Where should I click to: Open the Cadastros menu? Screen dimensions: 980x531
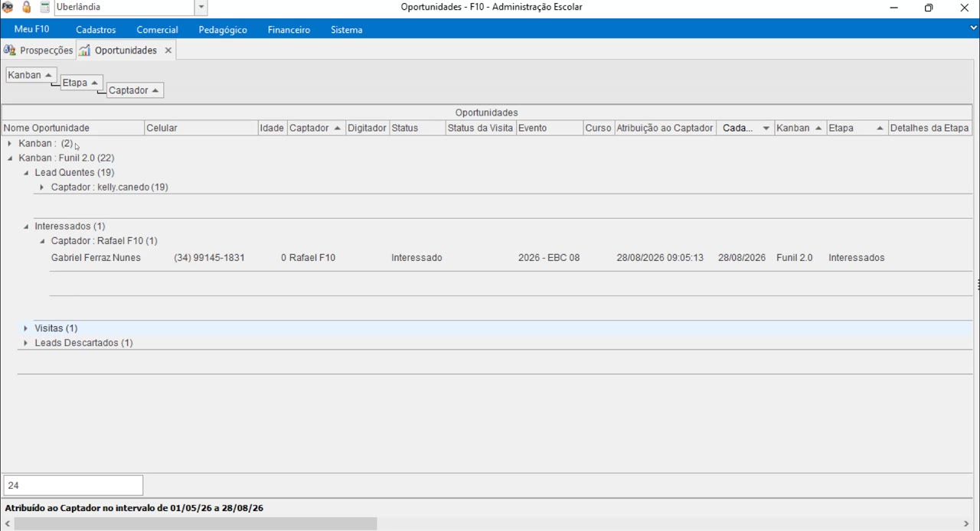(96, 29)
